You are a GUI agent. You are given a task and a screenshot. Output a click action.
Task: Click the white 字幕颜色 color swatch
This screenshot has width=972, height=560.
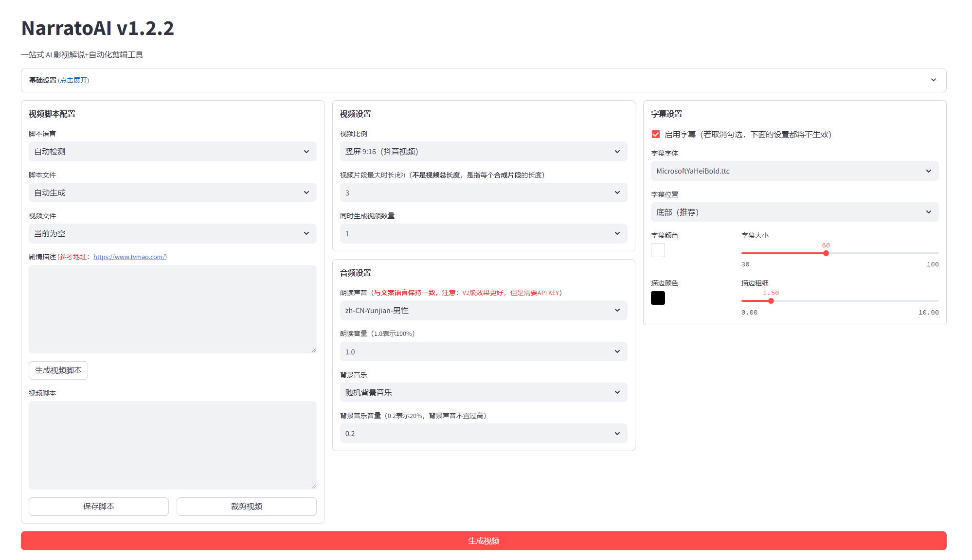(x=658, y=250)
